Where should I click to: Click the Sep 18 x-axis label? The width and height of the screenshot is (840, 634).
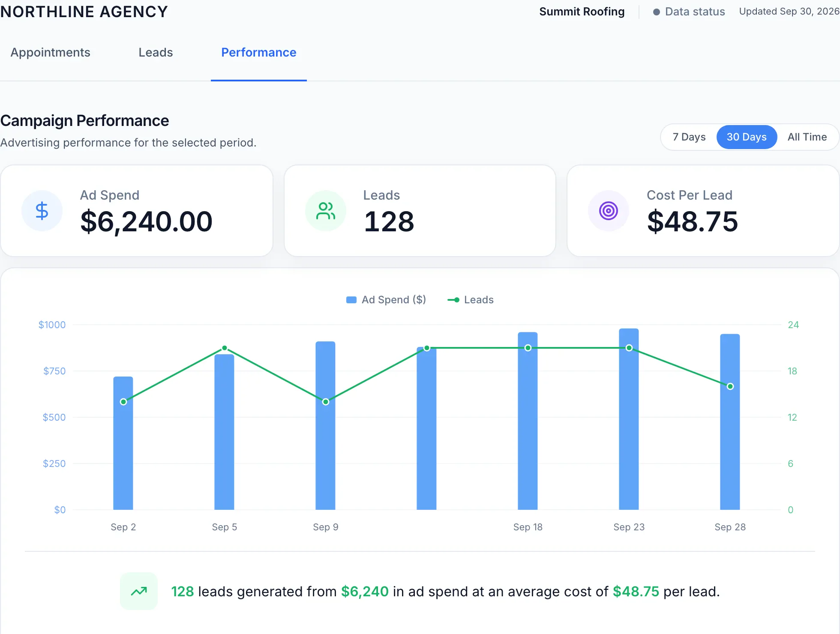528,527
